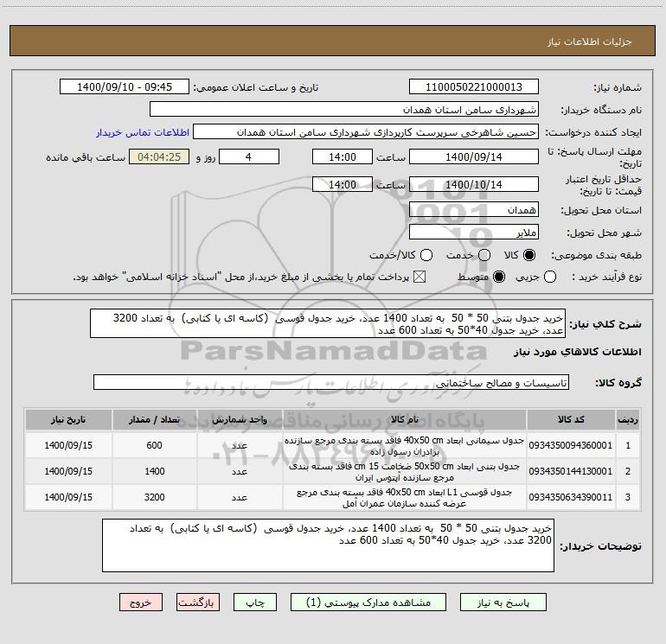Click product code 0934350144130001

click(571, 471)
